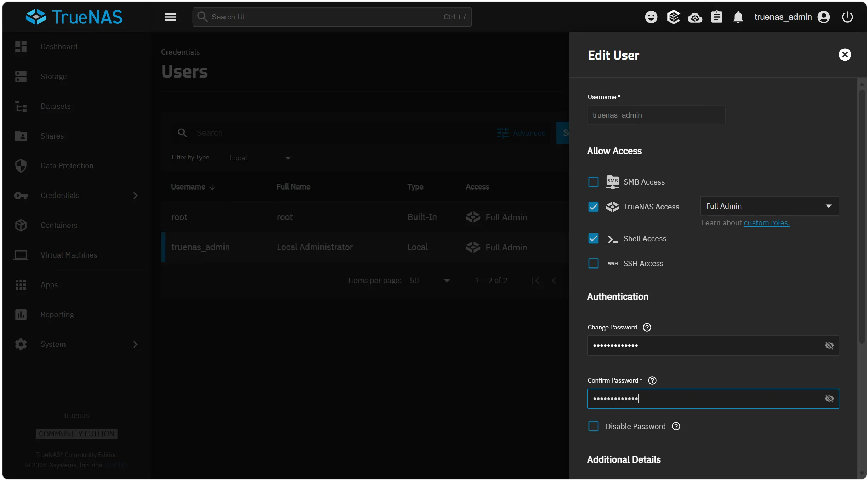Click the power button icon
868x480 pixels.
847,17
